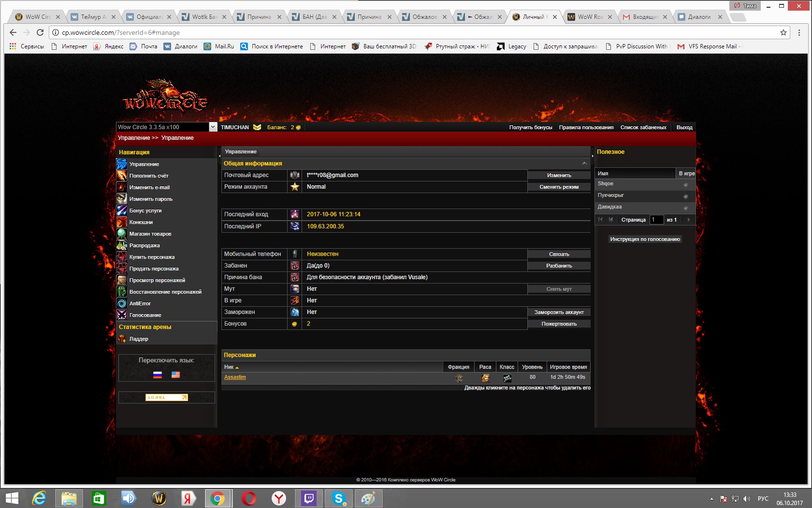Screen dimensions: 812x508
Task: Click the Конюшни navigation icon
Action: [122, 222]
